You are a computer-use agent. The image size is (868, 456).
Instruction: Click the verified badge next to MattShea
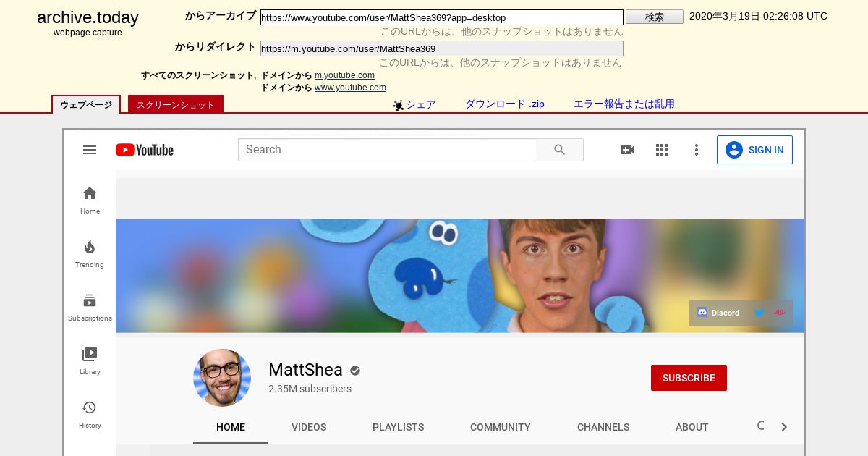point(355,371)
